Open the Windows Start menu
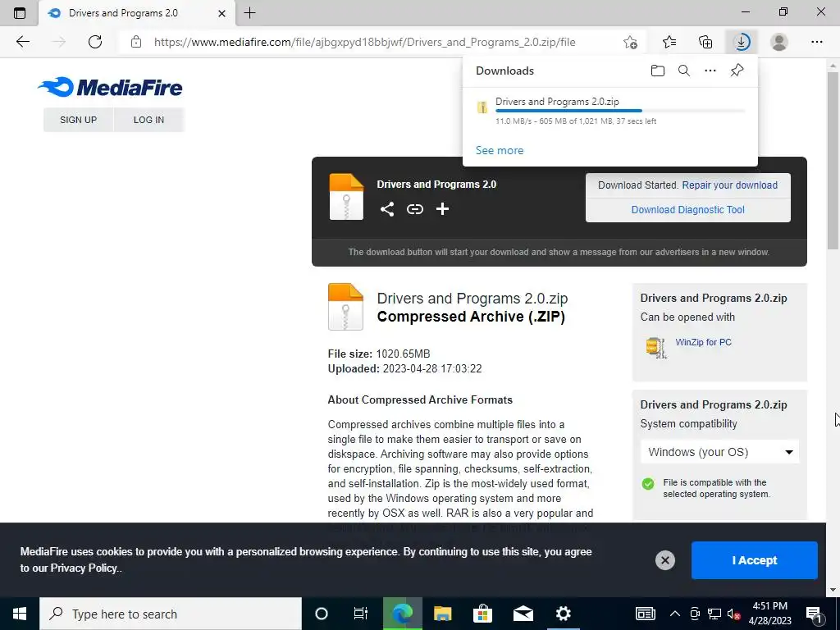Image resolution: width=840 pixels, height=630 pixels. pyautogui.click(x=20, y=614)
